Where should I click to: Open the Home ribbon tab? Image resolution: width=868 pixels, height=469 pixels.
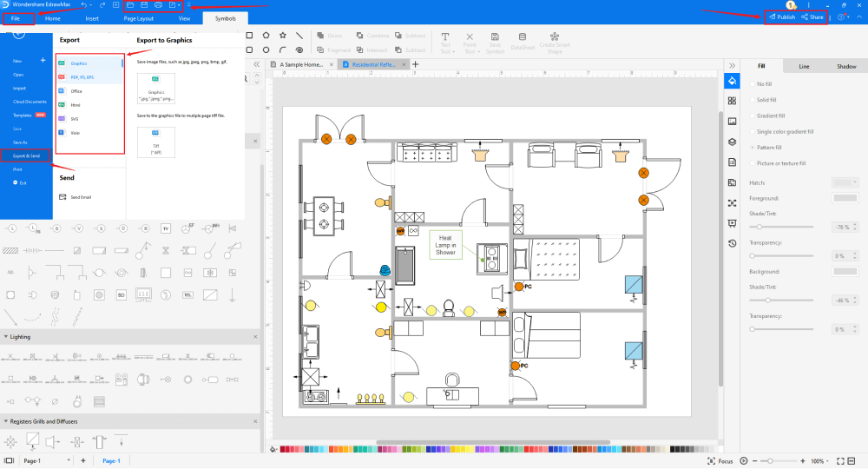tap(53, 18)
